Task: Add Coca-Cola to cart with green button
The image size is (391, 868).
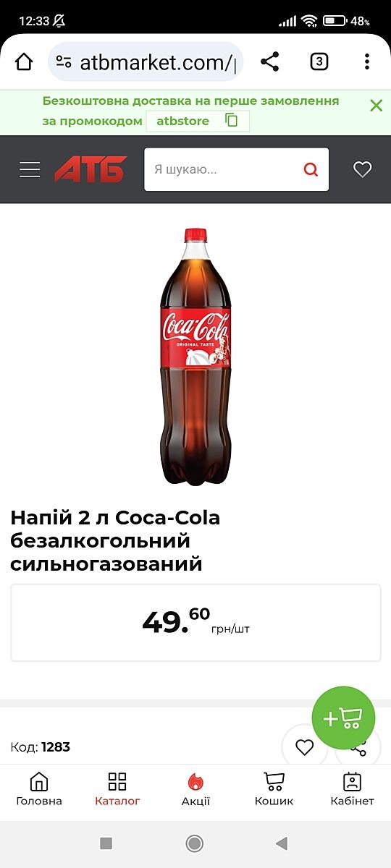Action: click(343, 718)
